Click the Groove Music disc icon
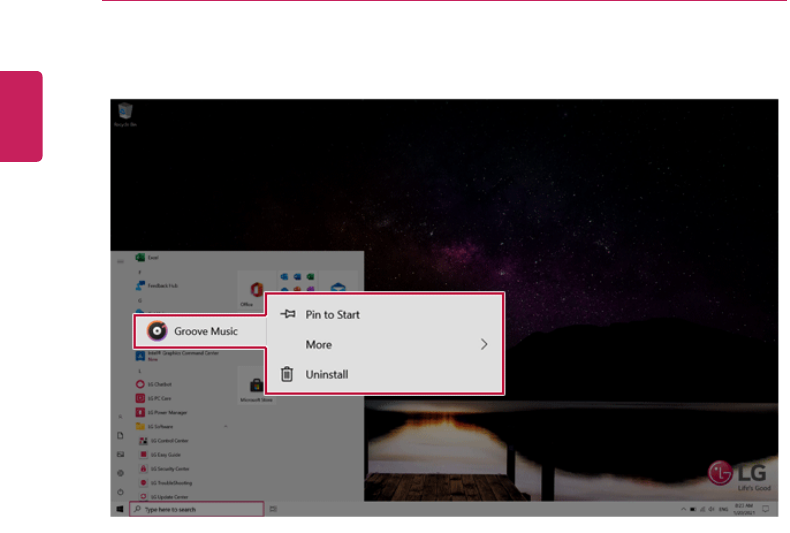Screen dimensions: 790x533 pyautogui.click(x=157, y=331)
